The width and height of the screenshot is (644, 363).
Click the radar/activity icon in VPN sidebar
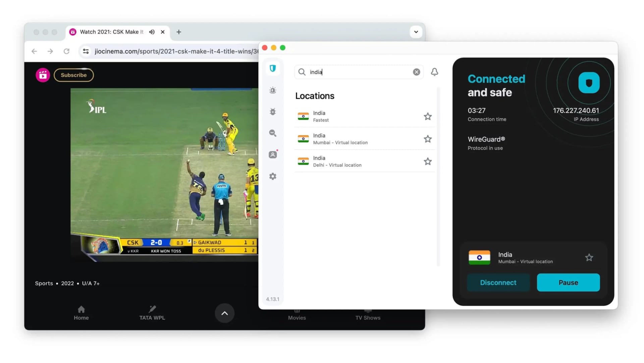tap(272, 90)
